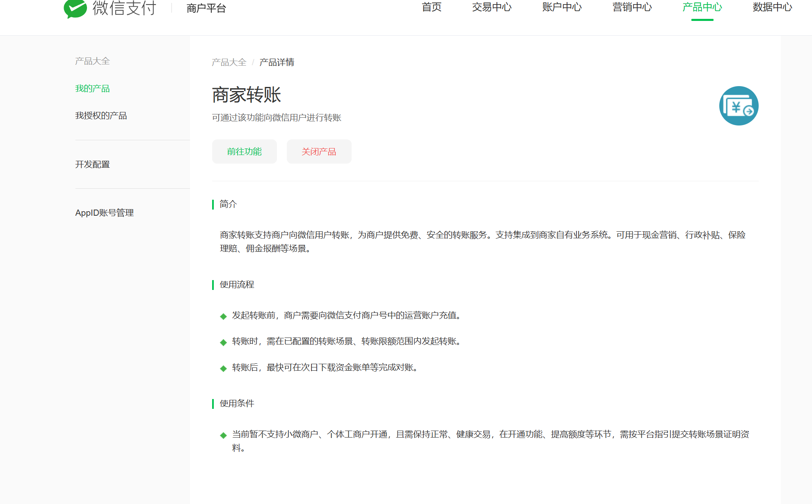The width and height of the screenshot is (812, 504).
Task: Select the 产品中心 tab
Action: pos(702,7)
